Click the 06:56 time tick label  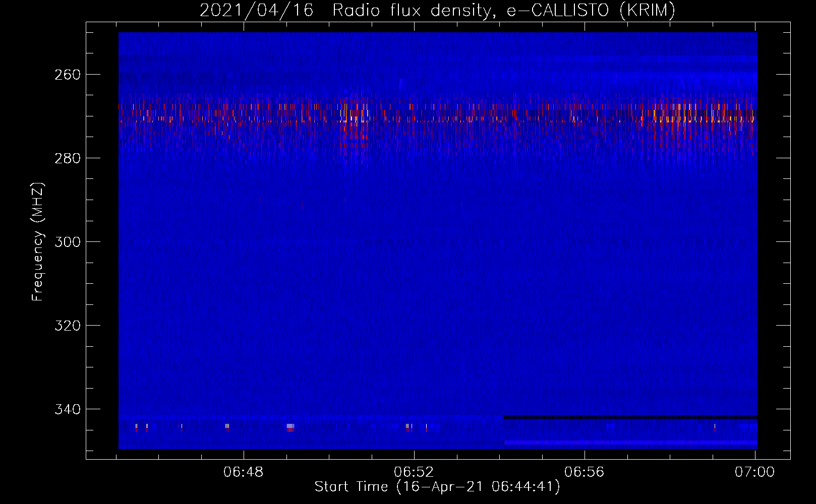[x=584, y=472]
